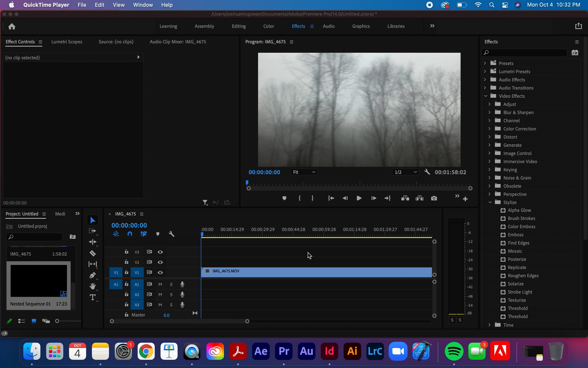588x368 pixels.
Task: Pick the Ripple Edit tool
Action: pos(93,242)
